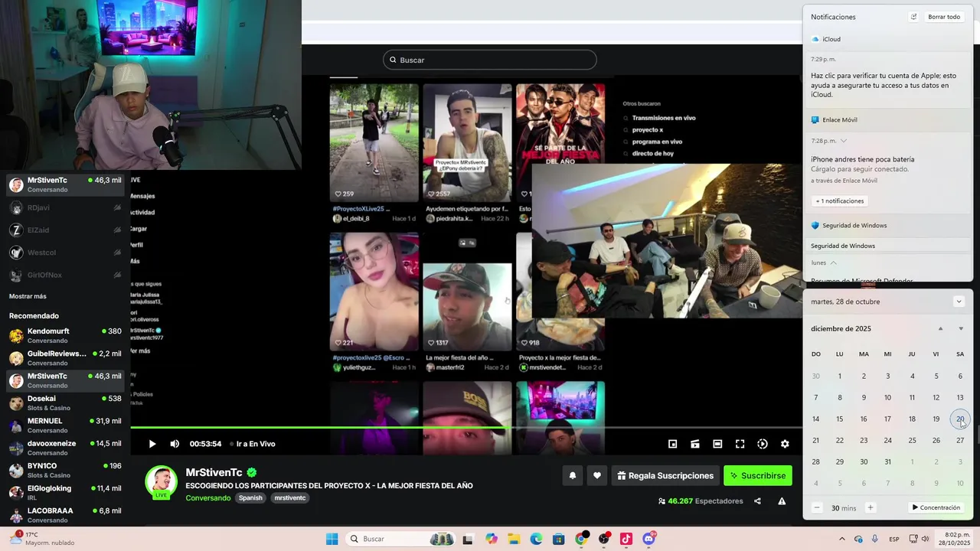The image size is (980, 551).
Task: Open Discord app on taskbar
Action: point(649,539)
